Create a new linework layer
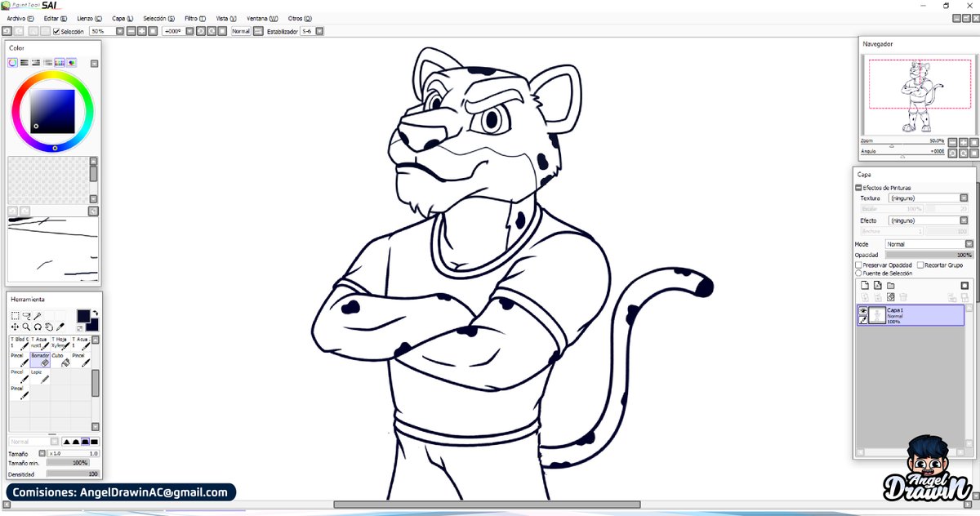 pyautogui.click(x=878, y=285)
